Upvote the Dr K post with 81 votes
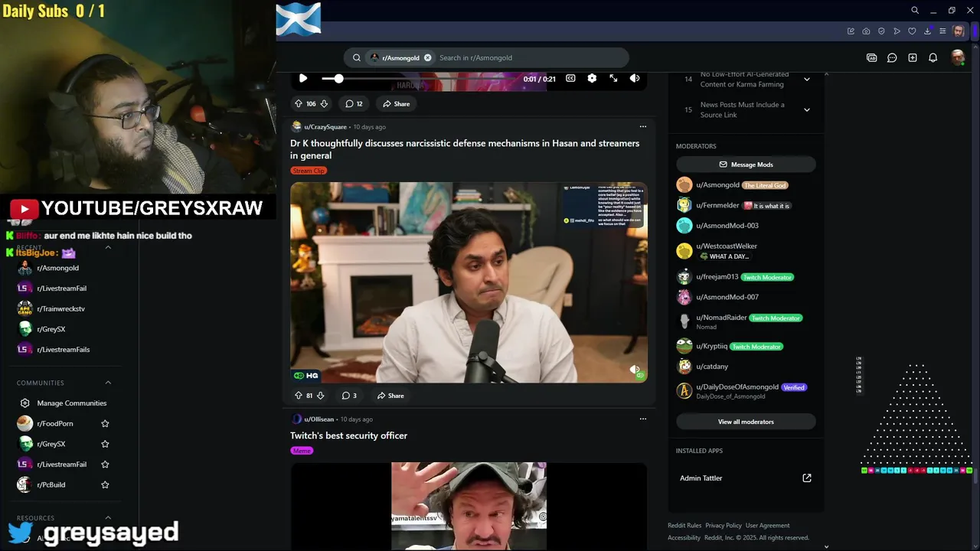 tap(299, 396)
